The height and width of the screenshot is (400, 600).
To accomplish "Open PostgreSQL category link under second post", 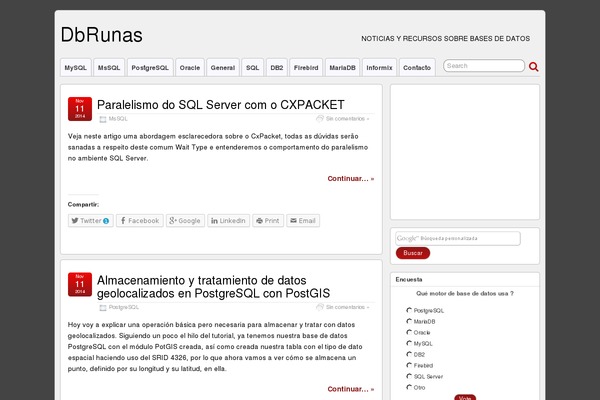I will point(124,307).
